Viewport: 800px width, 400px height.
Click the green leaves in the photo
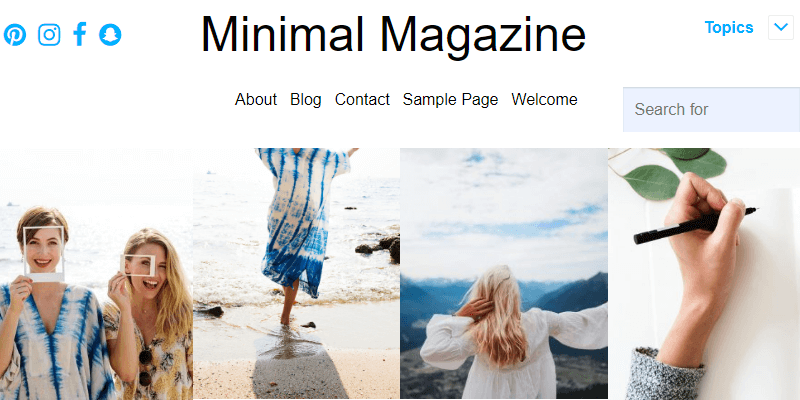673,173
